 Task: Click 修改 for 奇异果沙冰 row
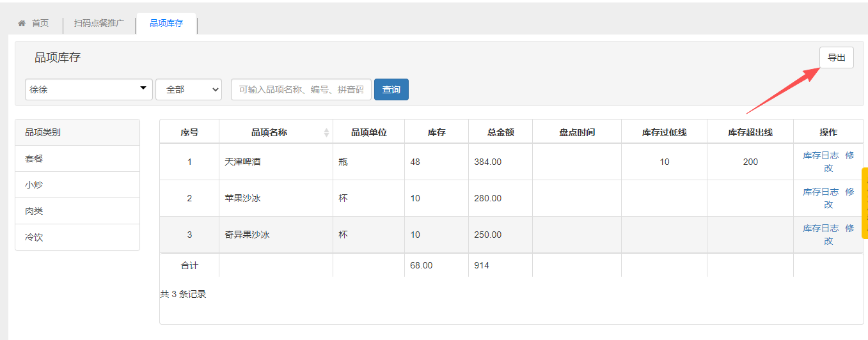849,228
